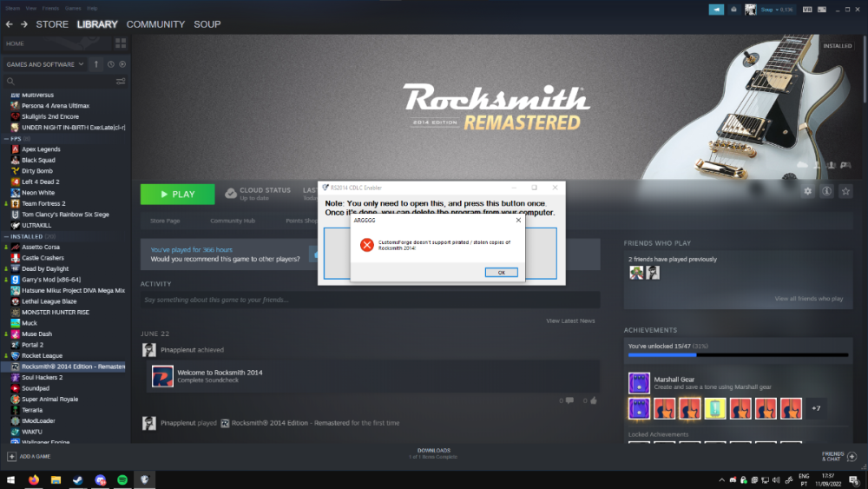Click the red error icon in dialog
This screenshot has height=489, width=868.
tap(366, 245)
